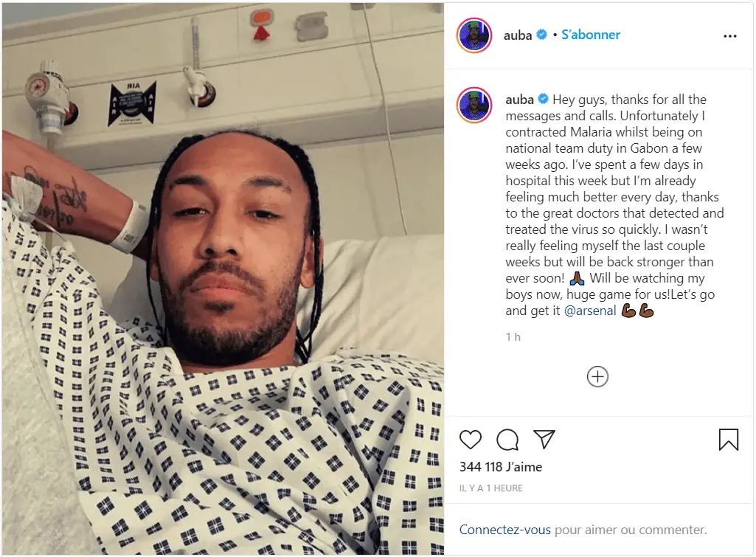Load more comments with plus circle
This screenshot has width=756, height=557.
click(597, 377)
